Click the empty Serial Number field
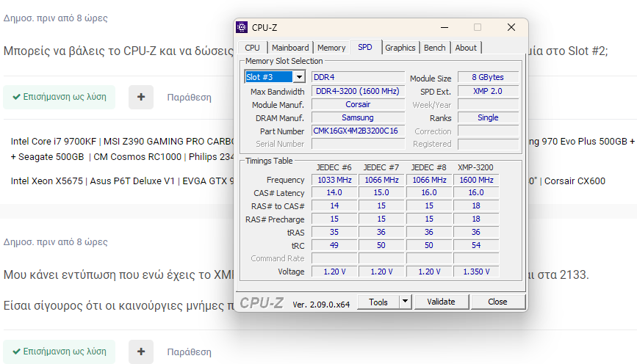637x364 pixels. tap(358, 144)
